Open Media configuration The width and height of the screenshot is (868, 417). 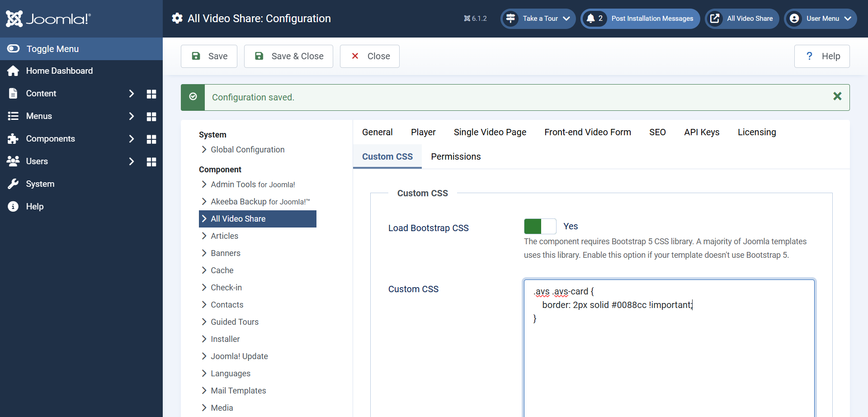tap(222, 408)
